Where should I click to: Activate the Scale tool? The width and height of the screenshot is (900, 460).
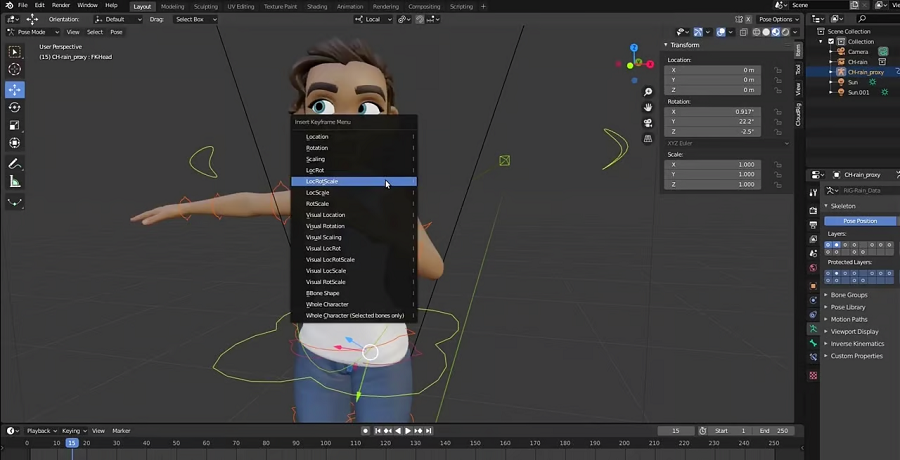15,125
